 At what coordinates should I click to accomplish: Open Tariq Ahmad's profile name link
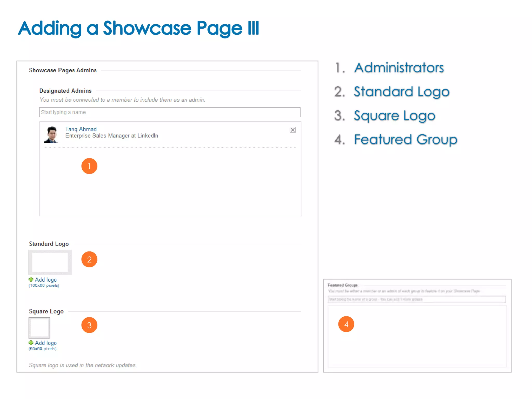pyautogui.click(x=81, y=129)
